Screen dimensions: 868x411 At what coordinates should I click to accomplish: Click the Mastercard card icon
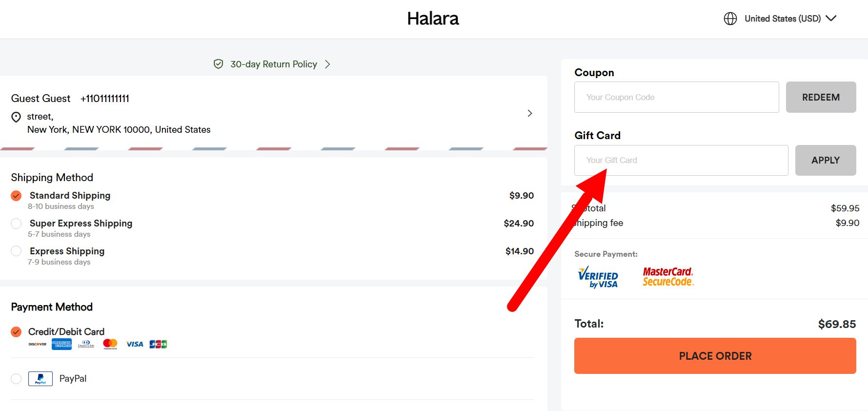[109, 344]
